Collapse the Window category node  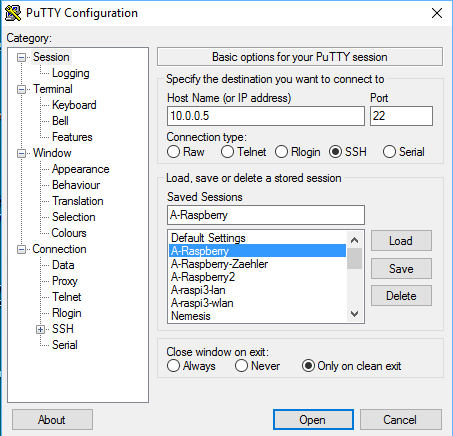coord(21,154)
